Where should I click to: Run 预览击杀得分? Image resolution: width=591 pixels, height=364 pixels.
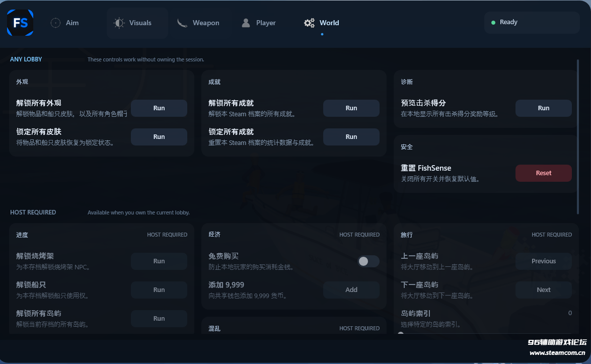544,108
